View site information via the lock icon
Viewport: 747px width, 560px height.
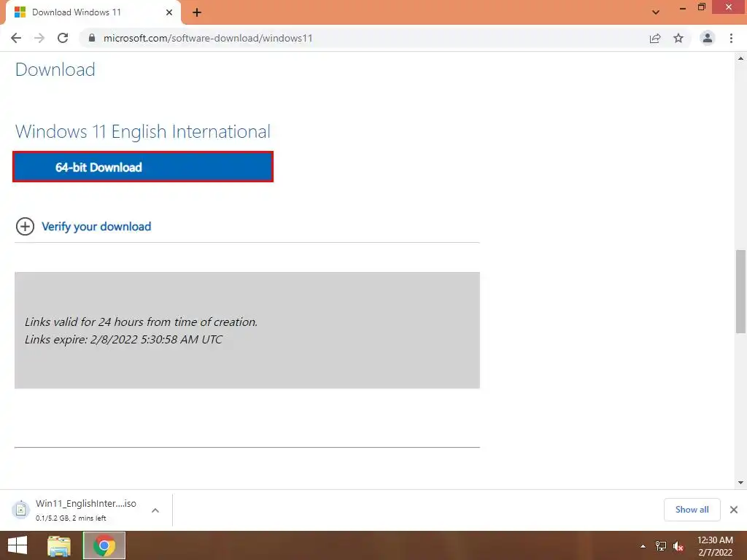[x=92, y=38]
